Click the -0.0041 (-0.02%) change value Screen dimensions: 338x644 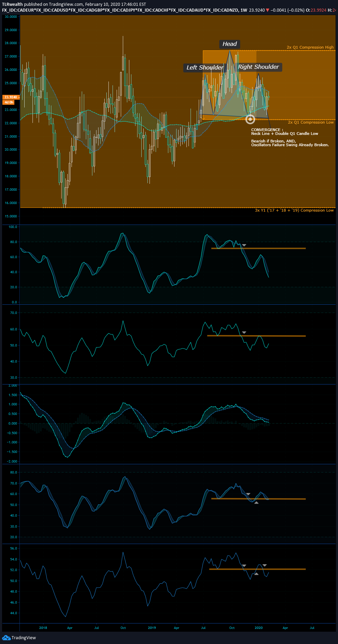287,10
